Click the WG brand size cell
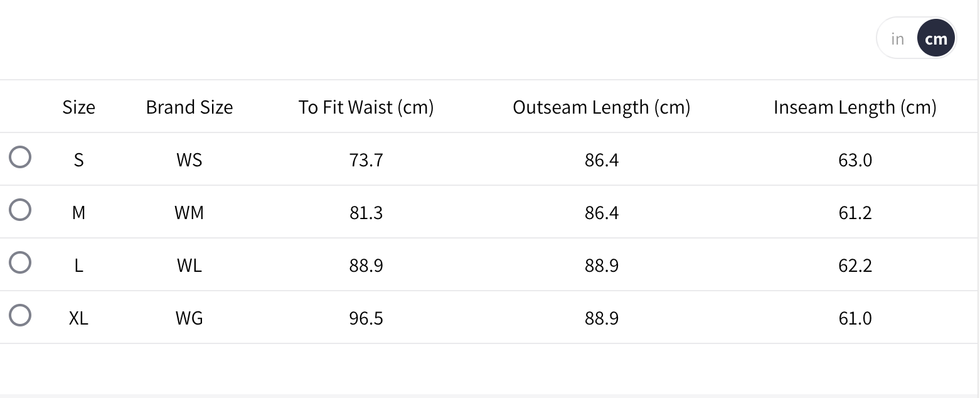Viewport: 980px width, 398px height. [x=189, y=318]
